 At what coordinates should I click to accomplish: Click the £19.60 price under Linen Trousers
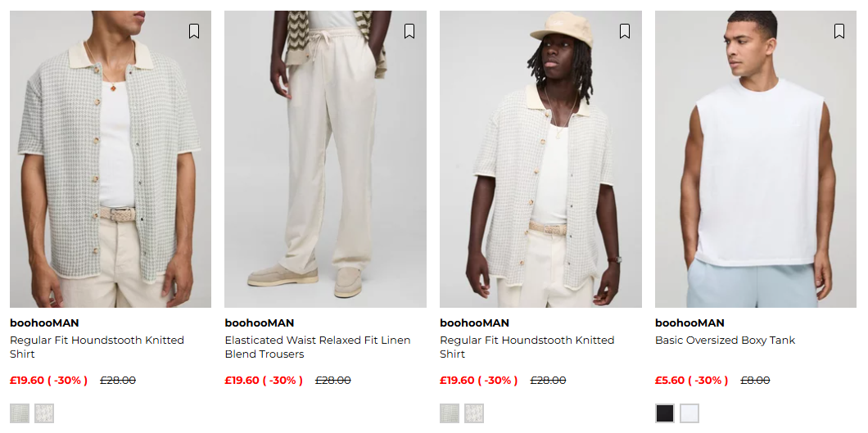[242, 381]
